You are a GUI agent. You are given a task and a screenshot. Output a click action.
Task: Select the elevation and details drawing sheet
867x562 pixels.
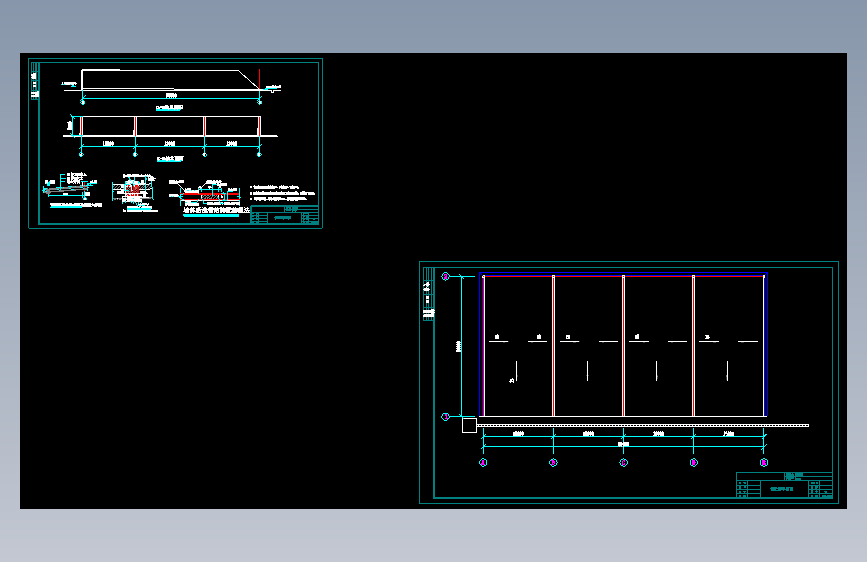(x=175, y=143)
